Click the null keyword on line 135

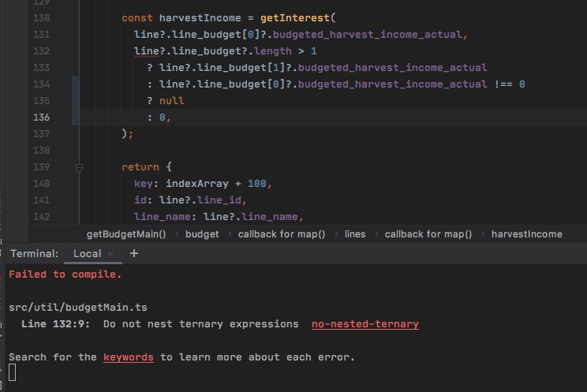pyautogui.click(x=172, y=101)
